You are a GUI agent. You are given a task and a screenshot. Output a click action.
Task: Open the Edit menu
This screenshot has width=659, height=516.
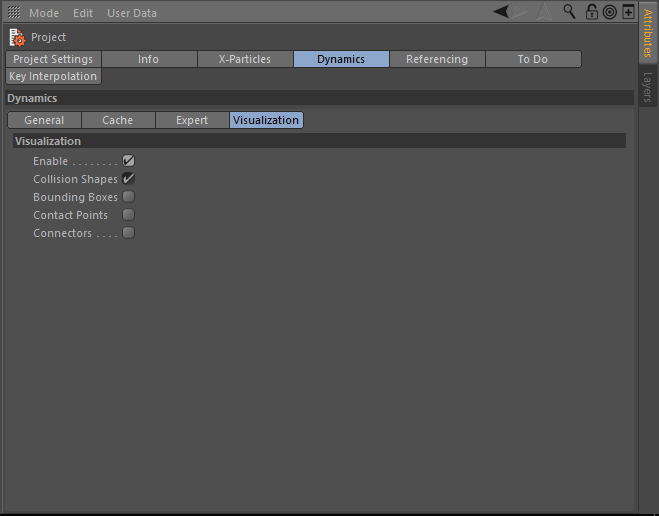[x=83, y=13]
